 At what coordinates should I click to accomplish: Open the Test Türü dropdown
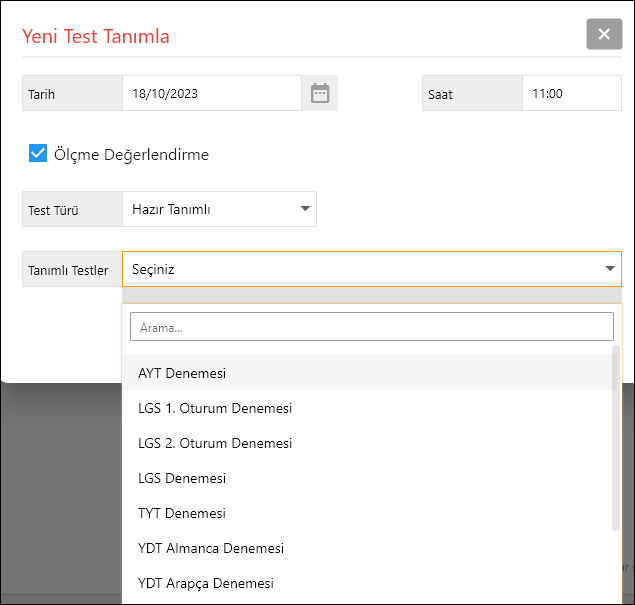coord(219,209)
